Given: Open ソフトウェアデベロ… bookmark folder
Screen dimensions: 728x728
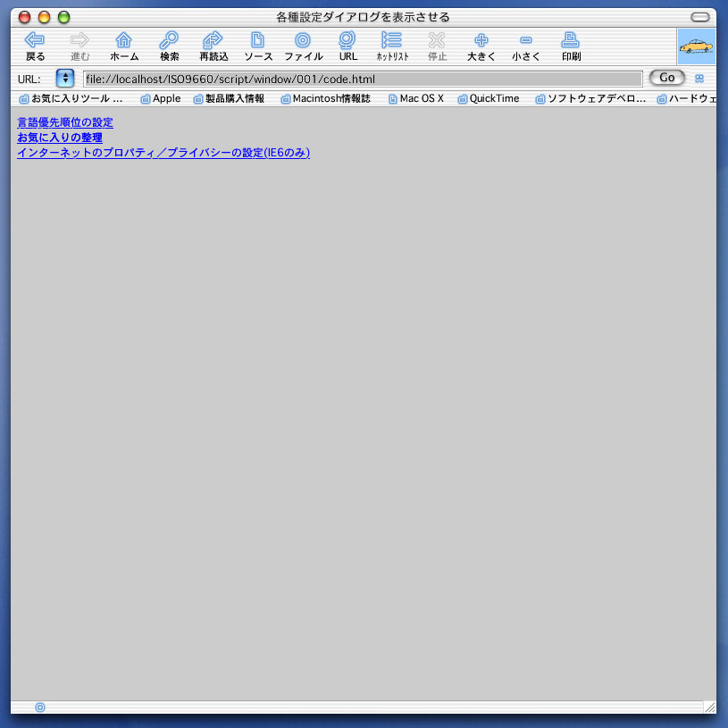Looking at the screenshot, I should [590, 99].
